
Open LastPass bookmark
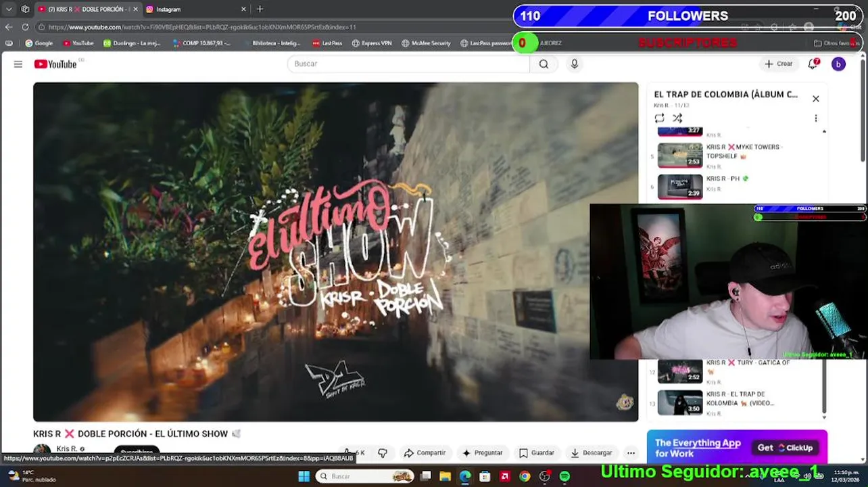pyautogui.click(x=328, y=43)
